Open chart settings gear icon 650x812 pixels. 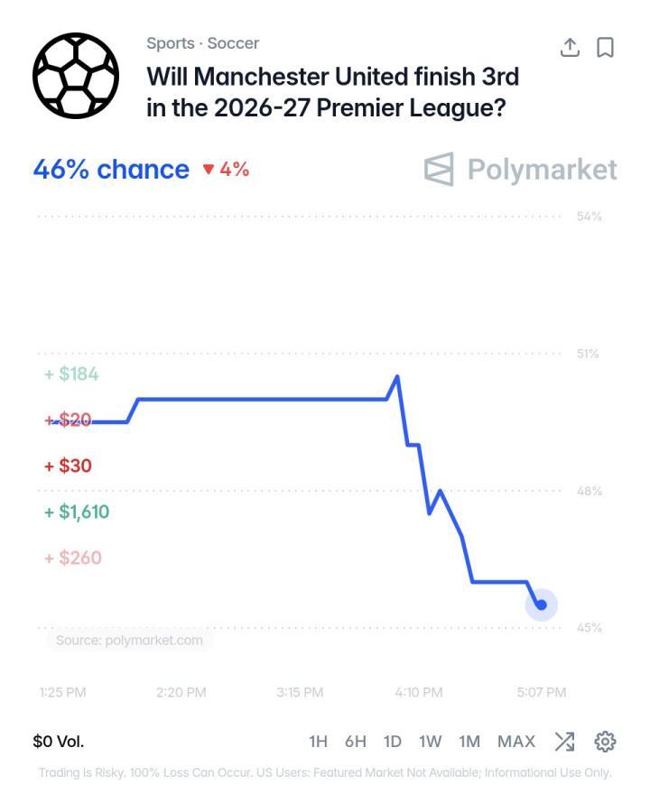point(605,742)
